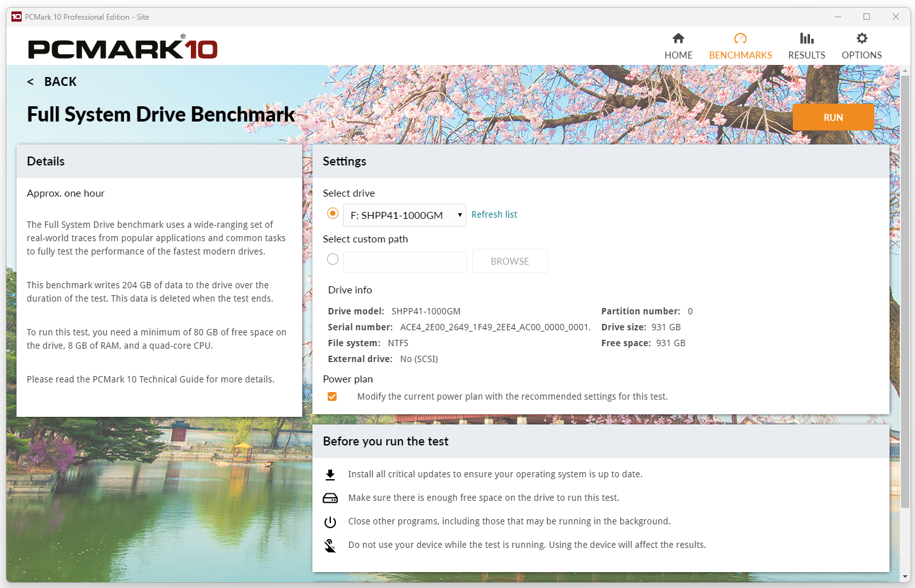The width and height of the screenshot is (915, 588).
Task: Click the PCMark app icon in title bar
Action: 17,17
